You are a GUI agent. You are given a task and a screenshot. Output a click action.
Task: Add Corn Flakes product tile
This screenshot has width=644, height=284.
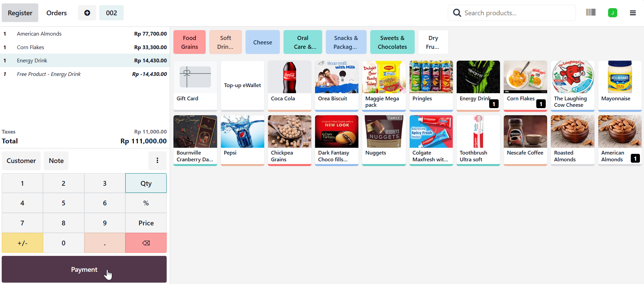tap(525, 86)
